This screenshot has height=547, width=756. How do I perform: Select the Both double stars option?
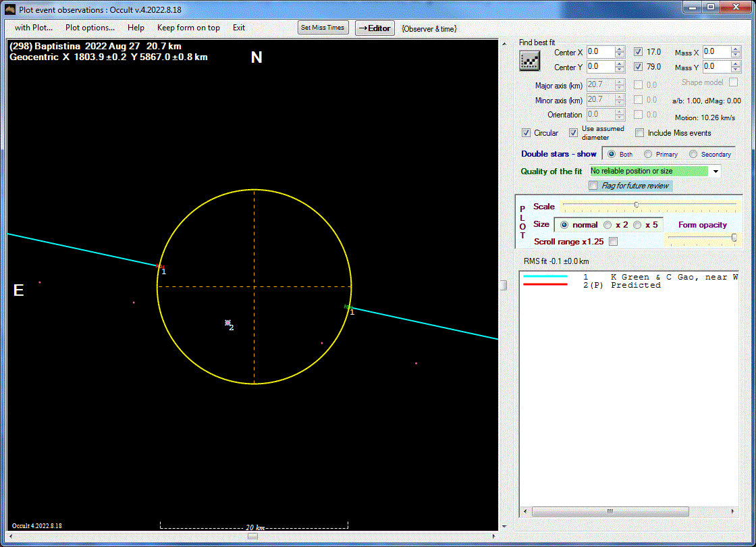coord(612,155)
